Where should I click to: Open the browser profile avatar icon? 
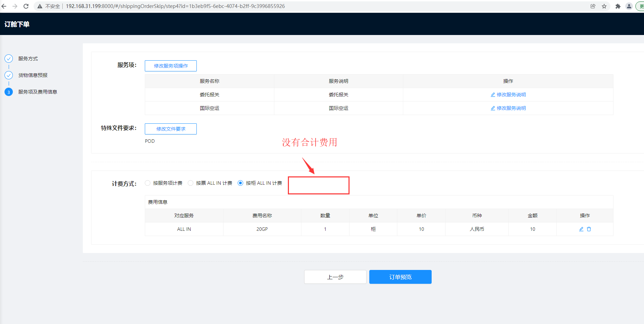(x=629, y=6)
